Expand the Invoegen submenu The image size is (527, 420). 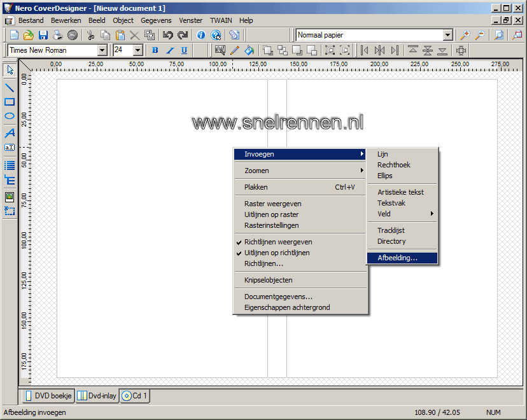point(300,154)
